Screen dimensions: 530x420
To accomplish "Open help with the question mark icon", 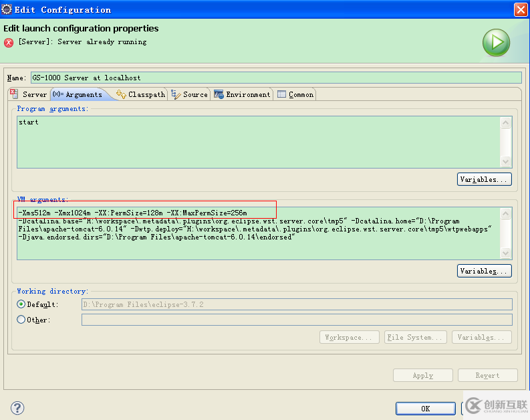I will click(17, 408).
